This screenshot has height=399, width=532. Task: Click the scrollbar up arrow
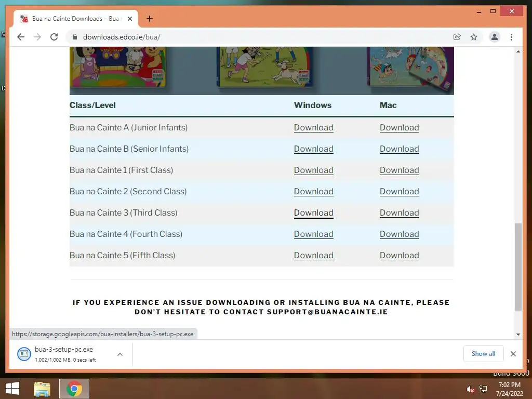(518, 51)
